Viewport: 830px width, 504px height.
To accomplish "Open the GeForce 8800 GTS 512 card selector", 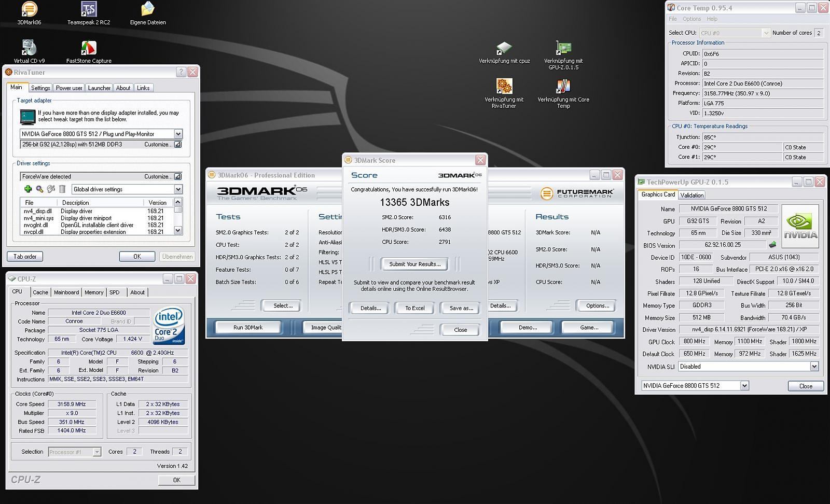I will pyautogui.click(x=744, y=386).
